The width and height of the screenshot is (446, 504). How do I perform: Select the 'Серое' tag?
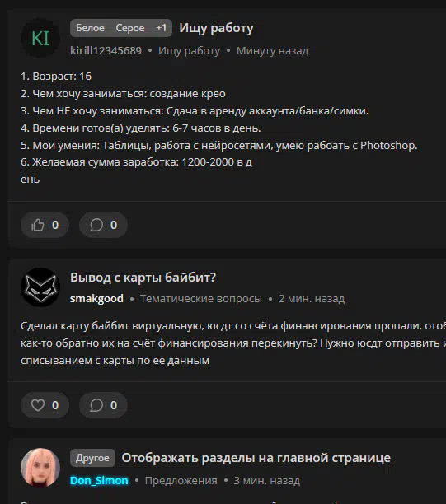click(130, 28)
